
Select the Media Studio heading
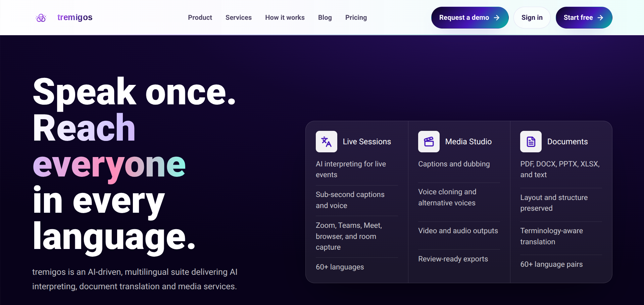point(468,142)
